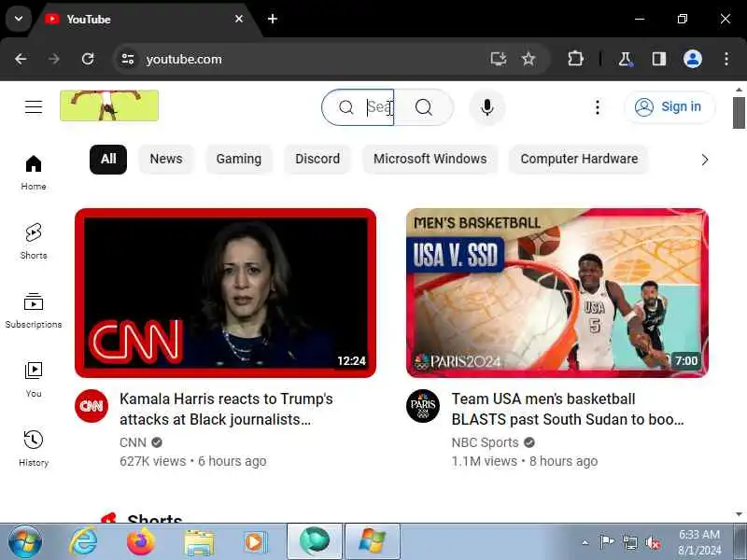Image resolution: width=747 pixels, height=560 pixels.
Task: Visit the NBC Sports channel name link
Action: (x=485, y=442)
